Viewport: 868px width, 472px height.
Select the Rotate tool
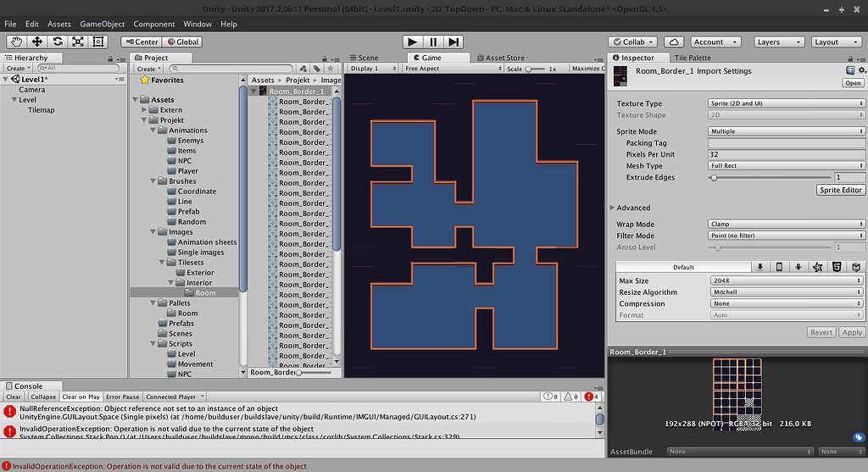pos(58,42)
